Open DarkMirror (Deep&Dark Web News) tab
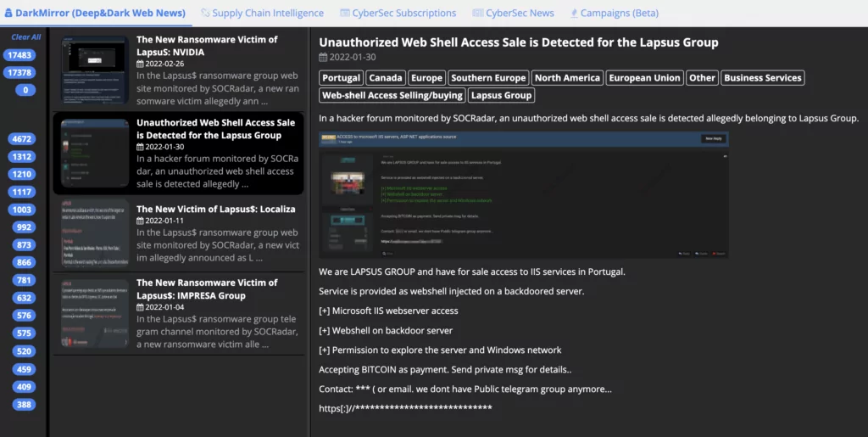The height and width of the screenshot is (437, 868). pyautogui.click(x=95, y=13)
